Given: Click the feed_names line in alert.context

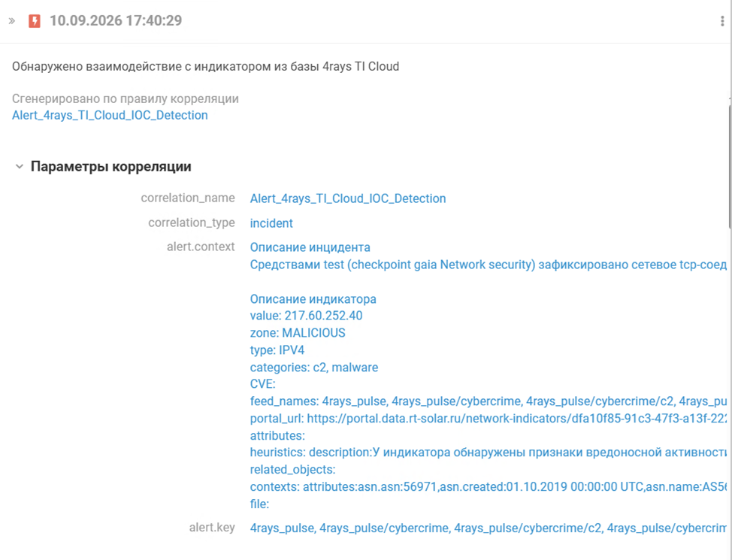Looking at the screenshot, I should (x=489, y=401).
